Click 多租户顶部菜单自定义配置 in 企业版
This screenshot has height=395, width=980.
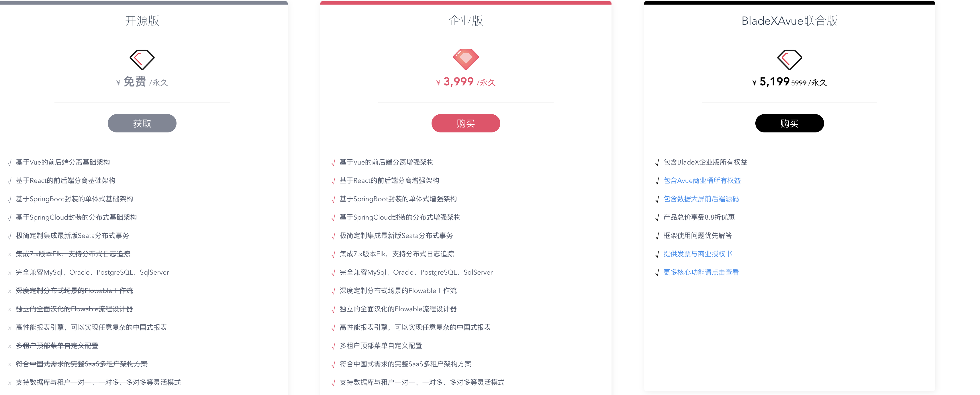click(x=381, y=345)
